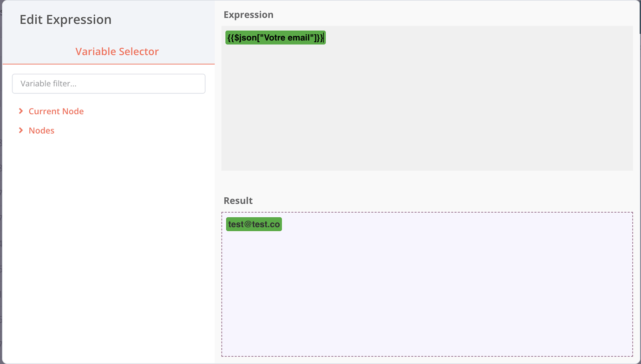Click the Edit Expression dialog title
Image resolution: width=641 pixels, height=364 pixels.
(x=65, y=19)
